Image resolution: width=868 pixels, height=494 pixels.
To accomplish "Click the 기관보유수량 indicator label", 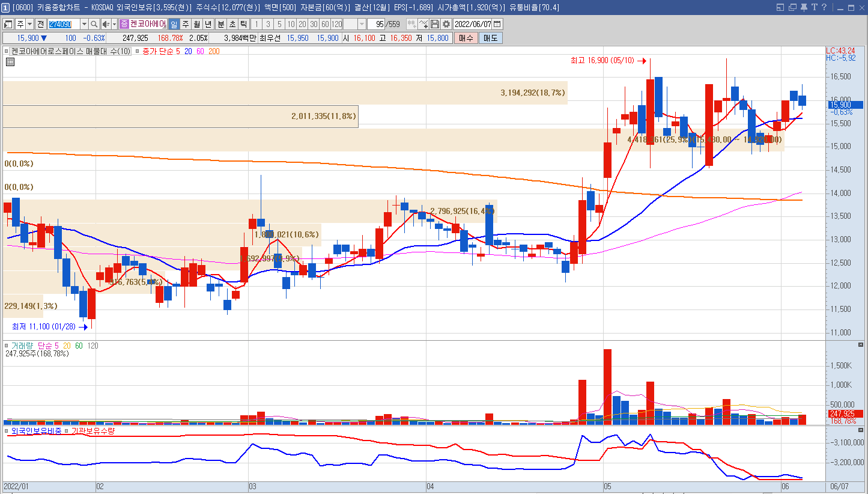I will click(93, 431).
